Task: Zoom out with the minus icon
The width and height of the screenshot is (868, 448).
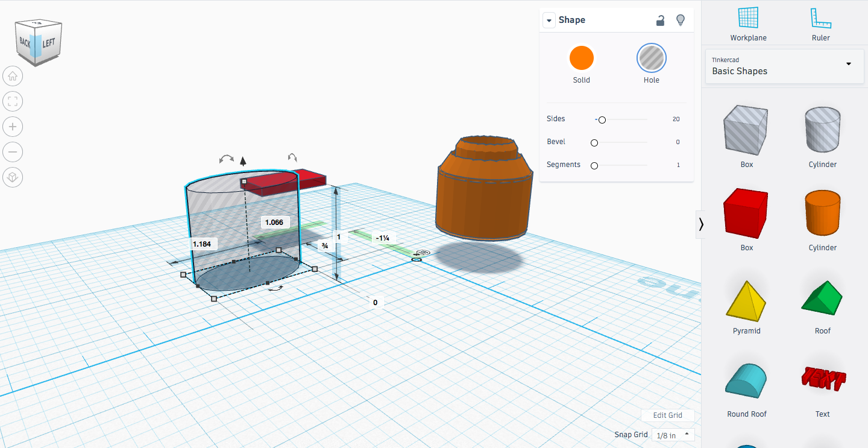Action: (x=13, y=151)
